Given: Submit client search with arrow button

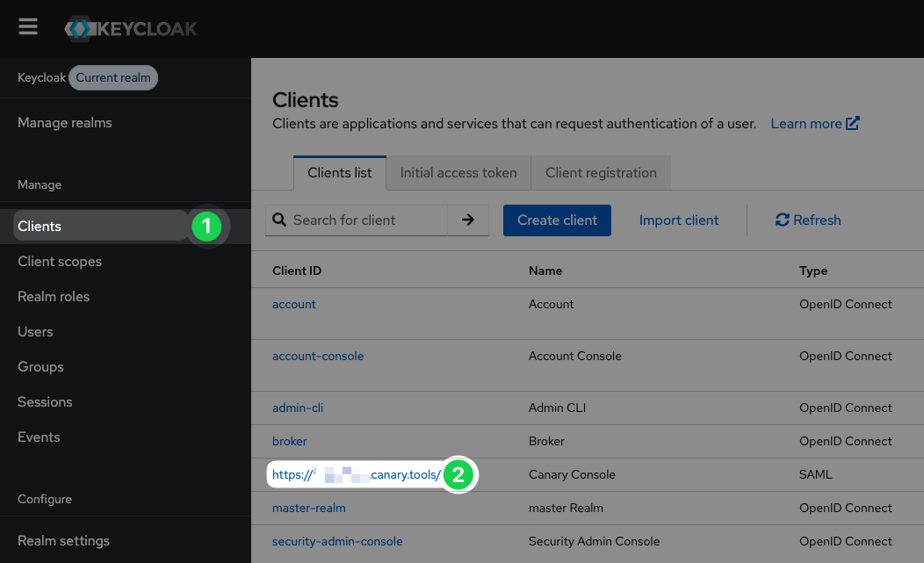Looking at the screenshot, I should (x=468, y=220).
